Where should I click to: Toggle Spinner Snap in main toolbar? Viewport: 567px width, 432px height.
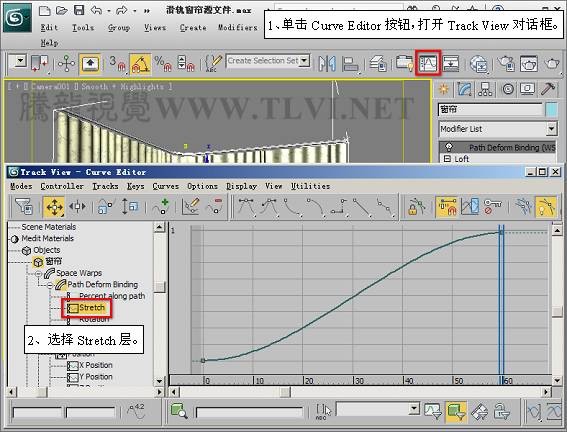186,64
